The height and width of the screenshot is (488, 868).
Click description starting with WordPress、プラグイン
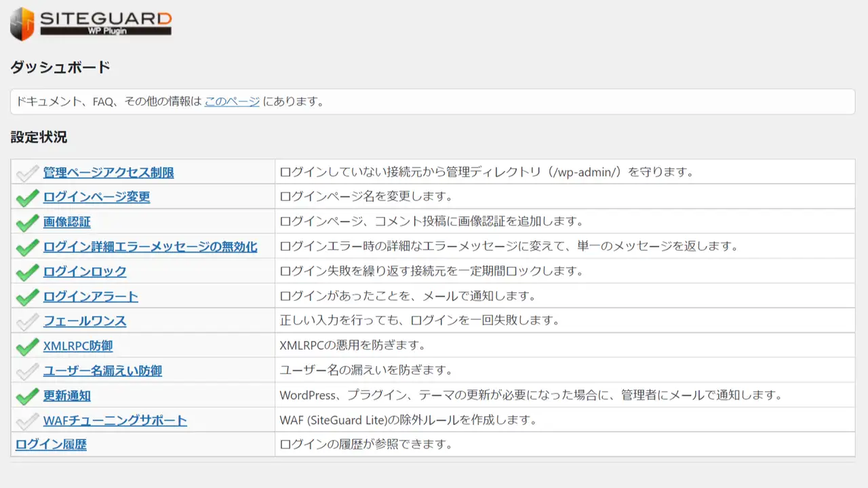pyautogui.click(x=531, y=396)
